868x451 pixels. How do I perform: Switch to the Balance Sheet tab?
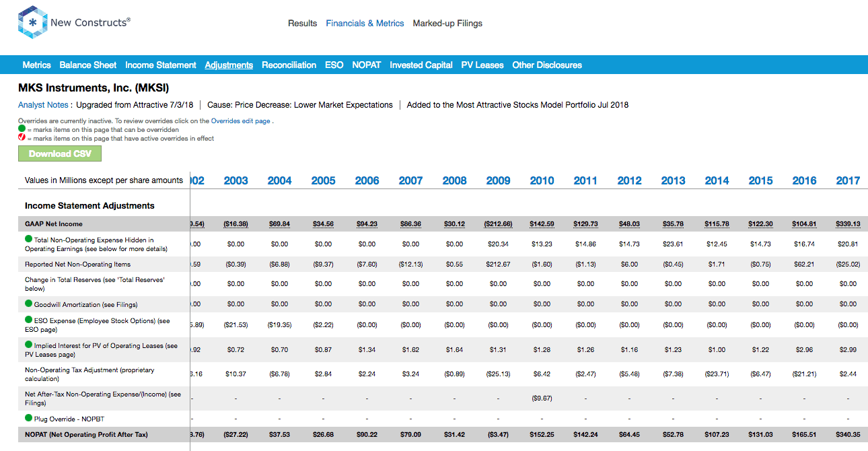(x=88, y=65)
